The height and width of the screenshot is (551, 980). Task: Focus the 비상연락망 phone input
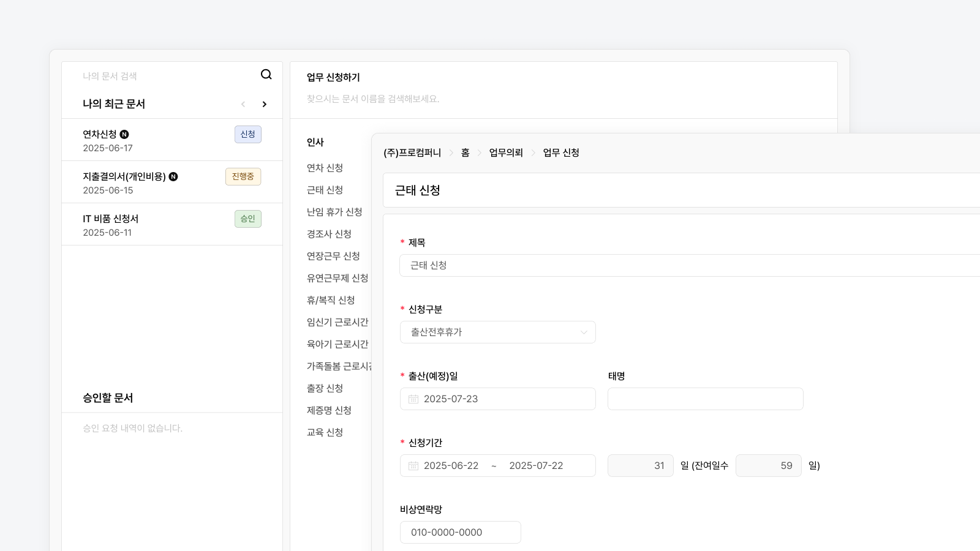pyautogui.click(x=461, y=533)
